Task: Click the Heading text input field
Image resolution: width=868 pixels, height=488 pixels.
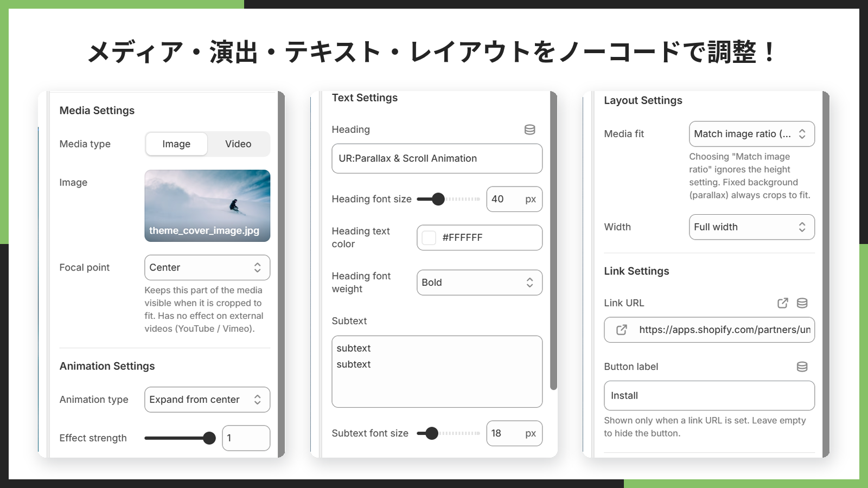Action: pos(437,158)
